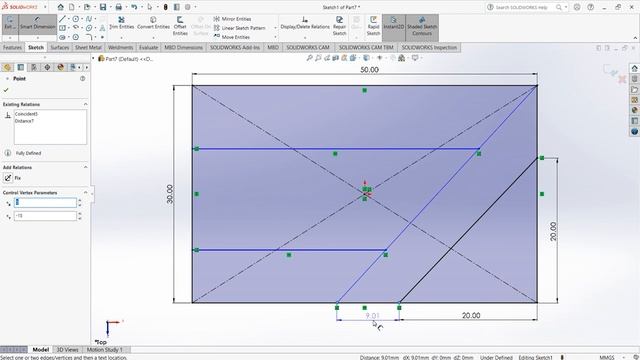This screenshot has height=360, width=640.
Task: Save the part with the Save icon
Action: 103,7
